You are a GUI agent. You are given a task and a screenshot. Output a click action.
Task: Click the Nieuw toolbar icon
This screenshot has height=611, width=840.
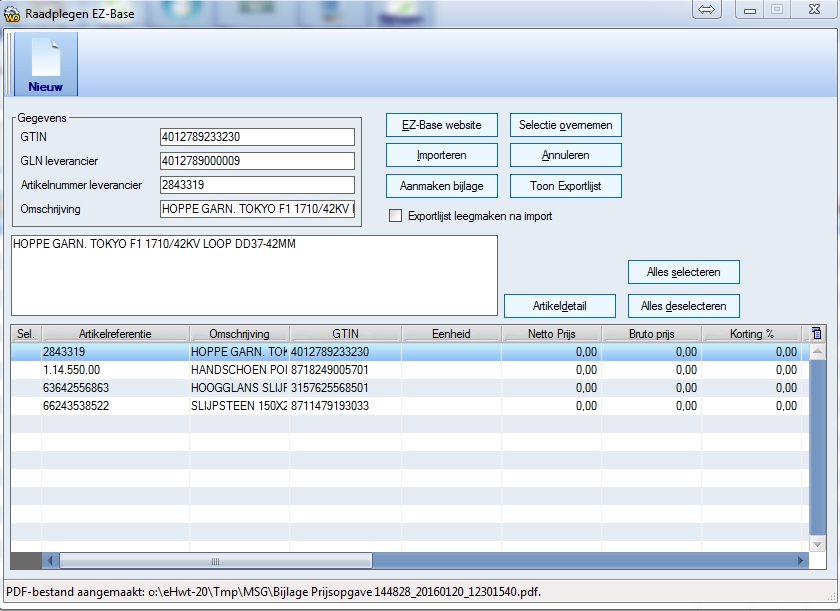click(45, 65)
